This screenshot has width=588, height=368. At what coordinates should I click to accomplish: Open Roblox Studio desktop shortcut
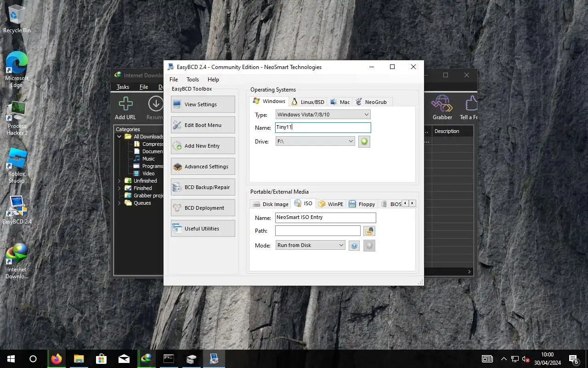click(x=17, y=166)
